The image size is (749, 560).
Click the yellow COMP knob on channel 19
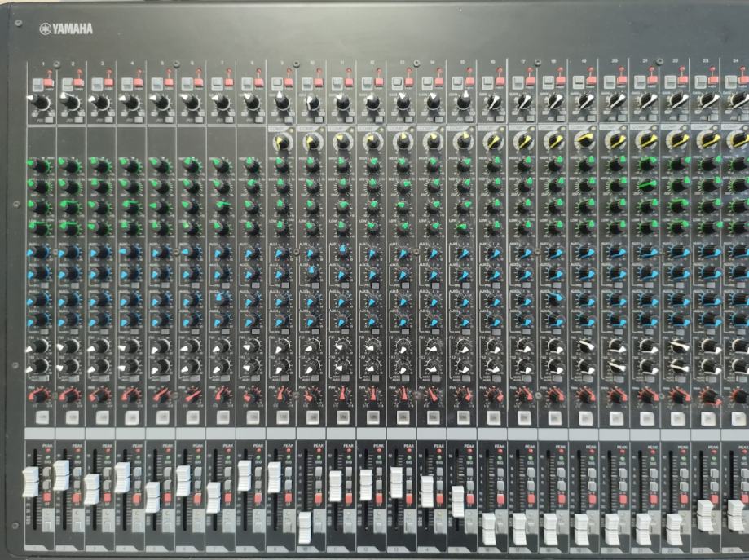(584, 141)
